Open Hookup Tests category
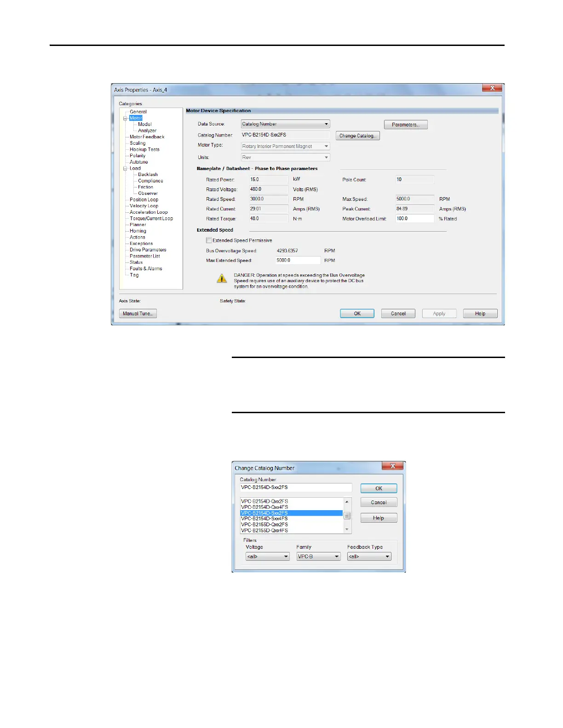The height and width of the screenshot is (728, 563). [x=144, y=149]
